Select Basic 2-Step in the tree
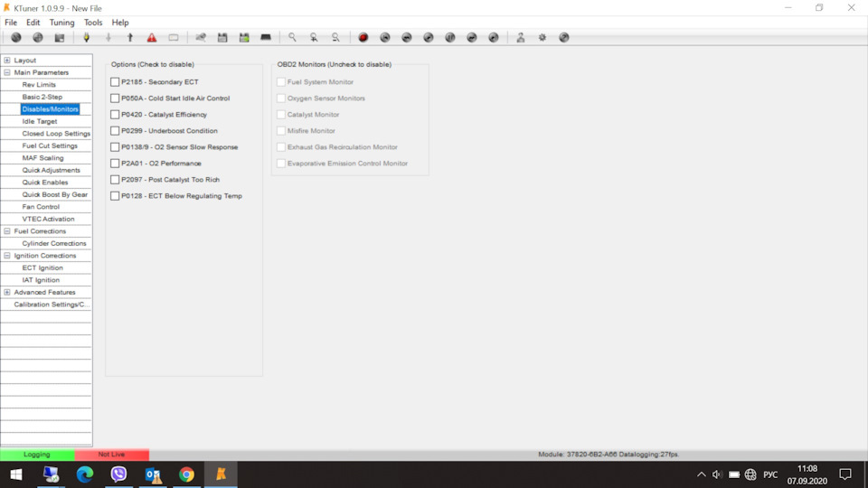Viewport: 868px width, 488px height. pos(42,97)
